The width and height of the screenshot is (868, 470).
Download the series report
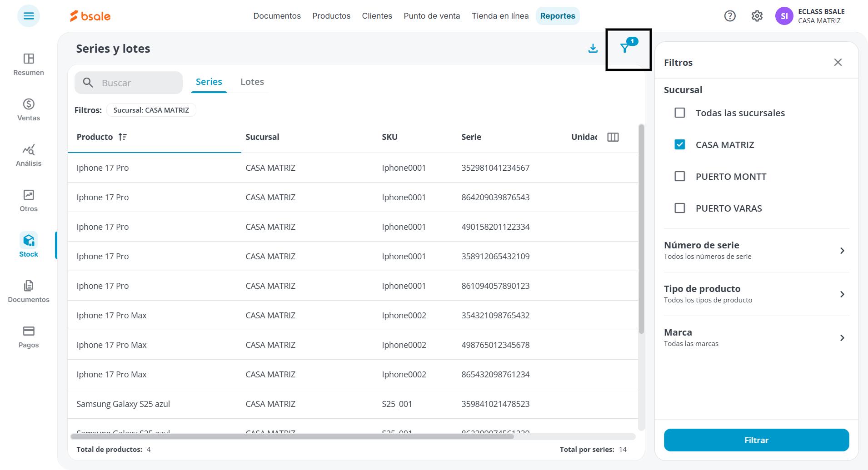pos(593,48)
